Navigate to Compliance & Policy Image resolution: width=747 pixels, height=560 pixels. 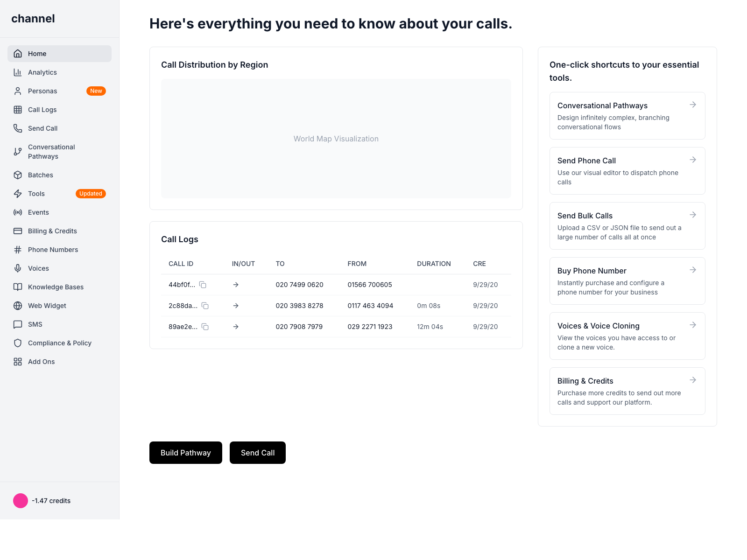[x=59, y=343]
